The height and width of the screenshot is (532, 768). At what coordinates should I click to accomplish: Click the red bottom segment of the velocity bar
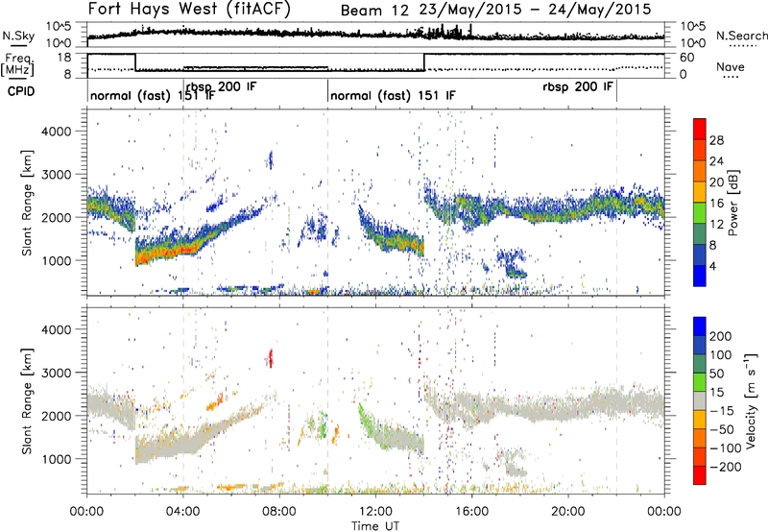coord(700,475)
